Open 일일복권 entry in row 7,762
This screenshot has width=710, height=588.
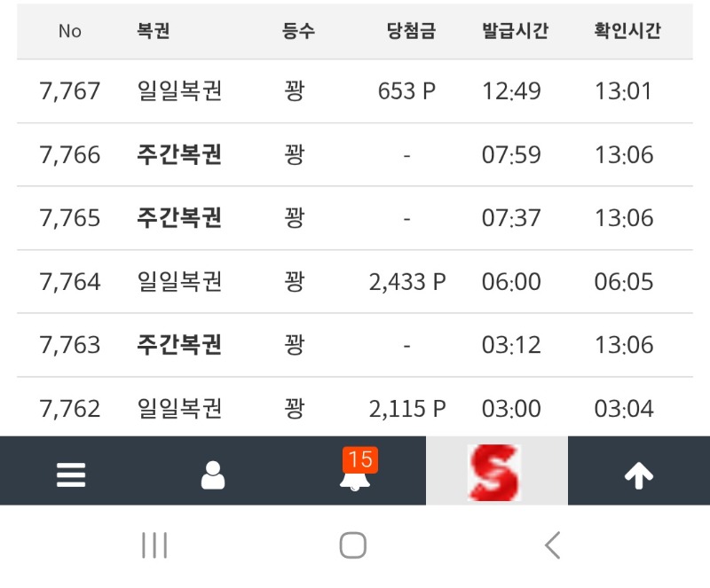179,409
